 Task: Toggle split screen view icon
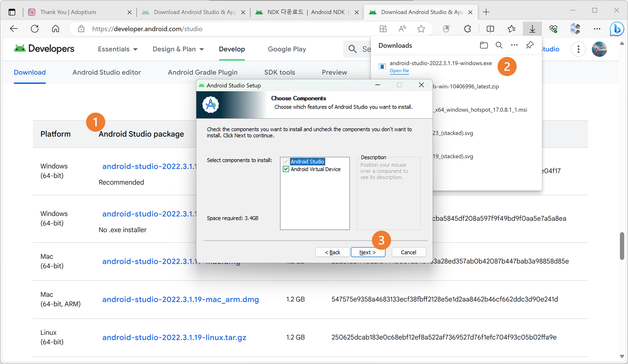pyautogui.click(x=490, y=29)
